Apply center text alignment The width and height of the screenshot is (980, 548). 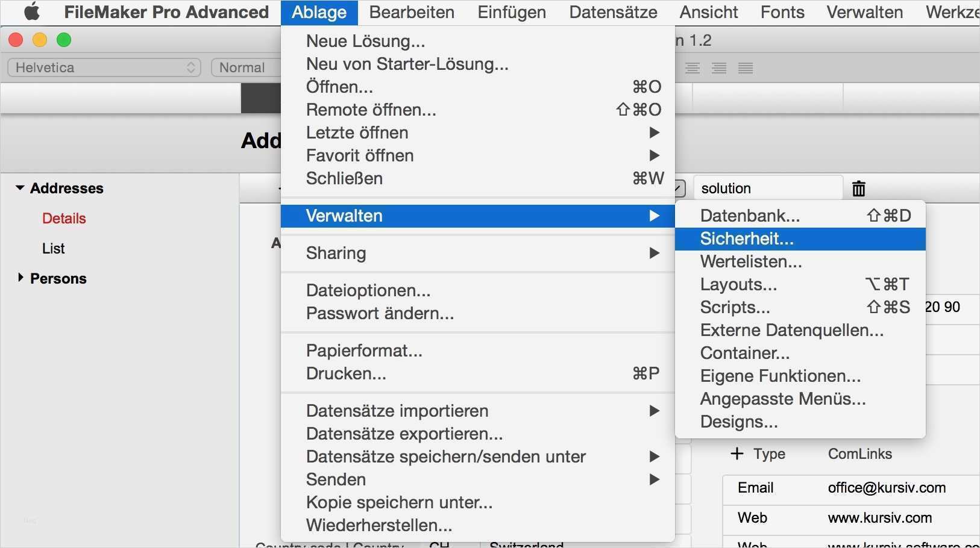(x=693, y=68)
